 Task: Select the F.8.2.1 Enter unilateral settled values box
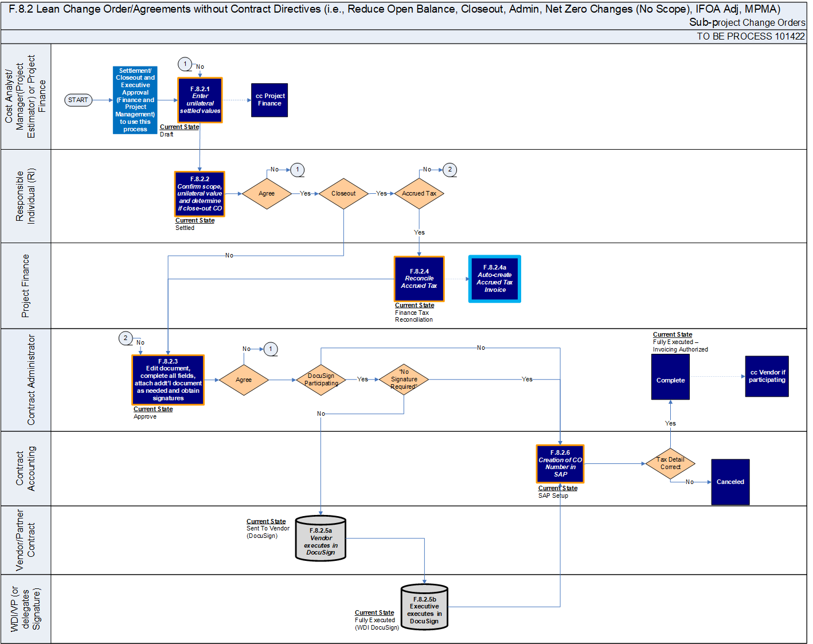click(x=200, y=100)
